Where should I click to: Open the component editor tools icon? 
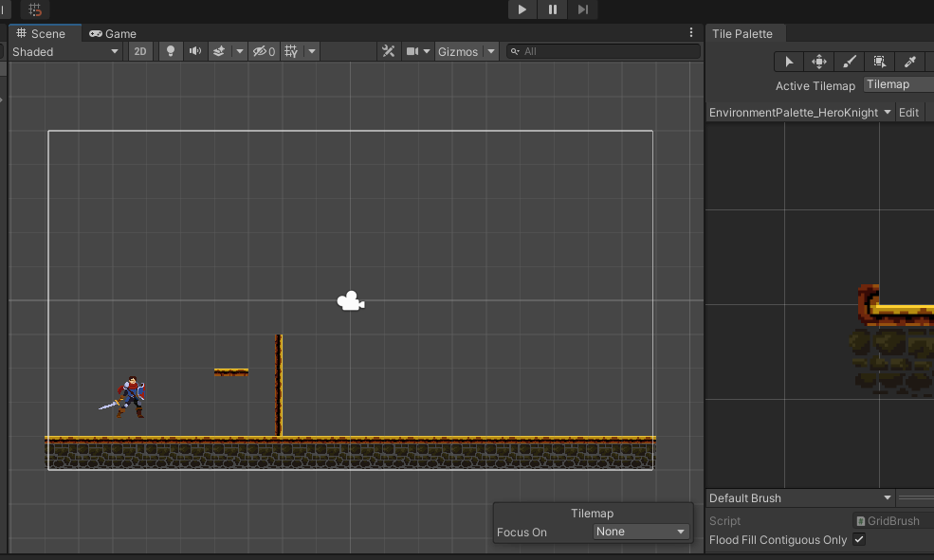[x=389, y=51]
